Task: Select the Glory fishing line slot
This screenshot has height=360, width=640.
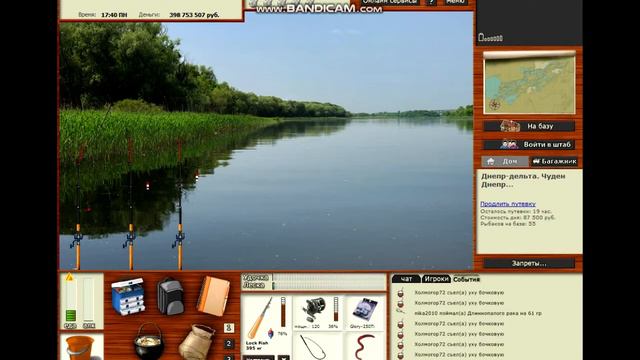Action: [x=364, y=313]
